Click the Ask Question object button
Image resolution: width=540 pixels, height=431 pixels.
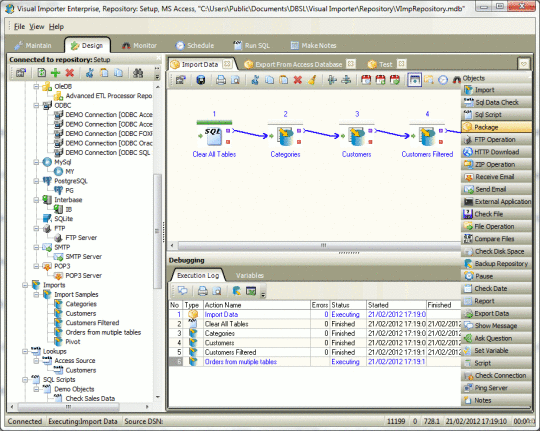pos(496,338)
